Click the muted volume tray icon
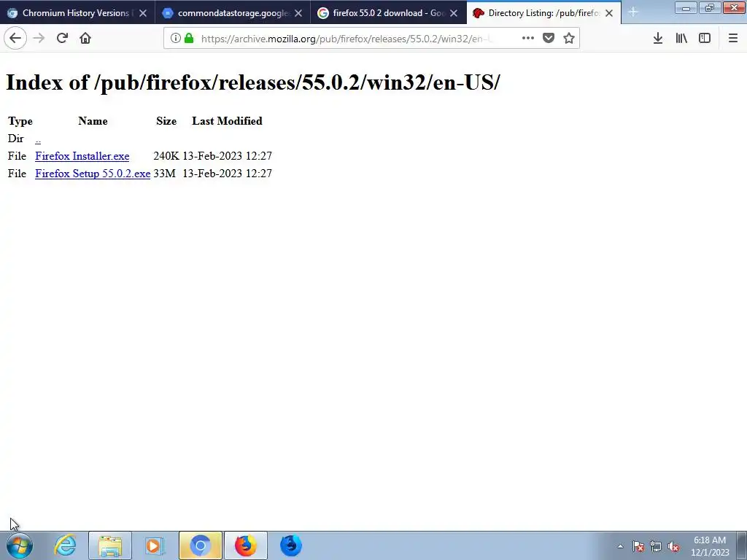The image size is (747, 560). point(673,546)
